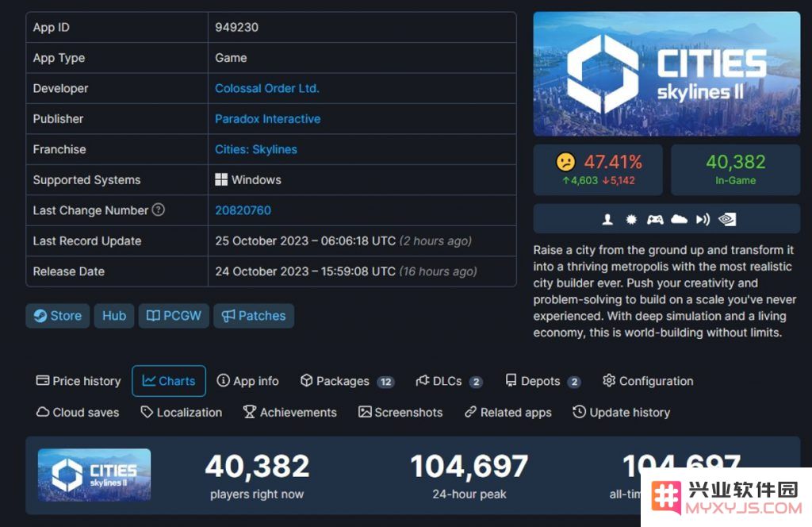Click the "players right now" caption

(257, 494)
